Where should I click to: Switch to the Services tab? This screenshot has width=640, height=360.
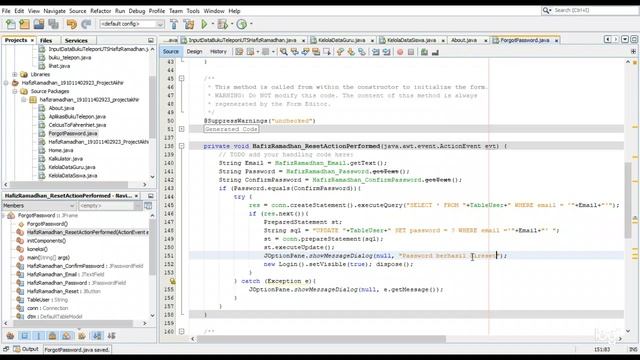click(76, 40)
